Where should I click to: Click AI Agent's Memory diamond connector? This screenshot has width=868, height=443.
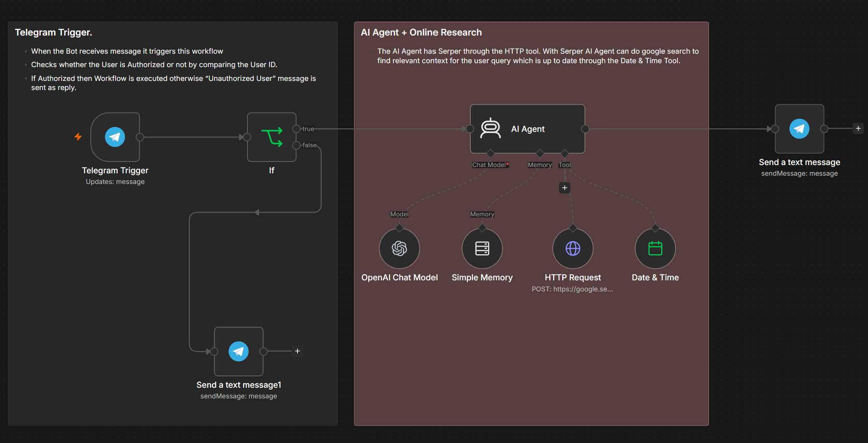tap(540, 153)
